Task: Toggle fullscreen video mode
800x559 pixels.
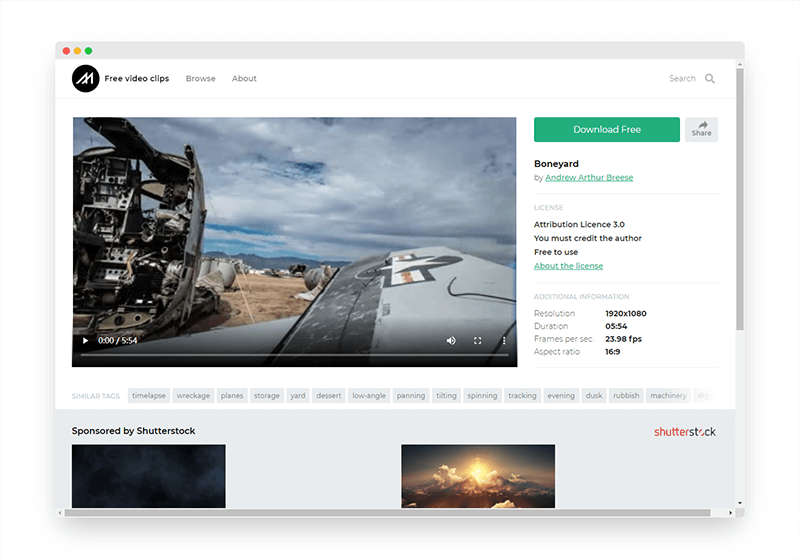Action: (x=477, y=341)
